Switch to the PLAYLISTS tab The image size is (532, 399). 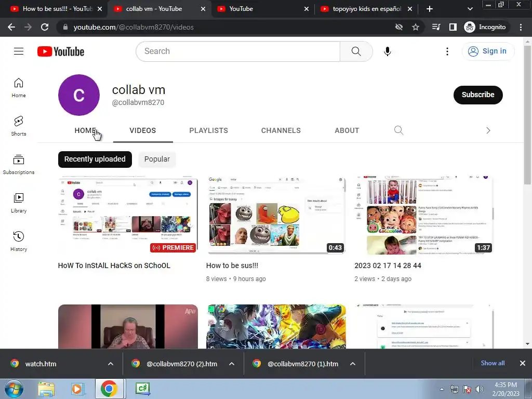(209, 130)
